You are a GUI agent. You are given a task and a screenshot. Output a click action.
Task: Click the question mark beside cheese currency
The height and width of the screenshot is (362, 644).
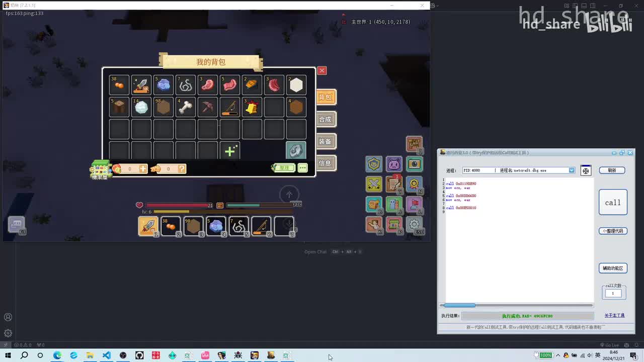tap(182, 169)
